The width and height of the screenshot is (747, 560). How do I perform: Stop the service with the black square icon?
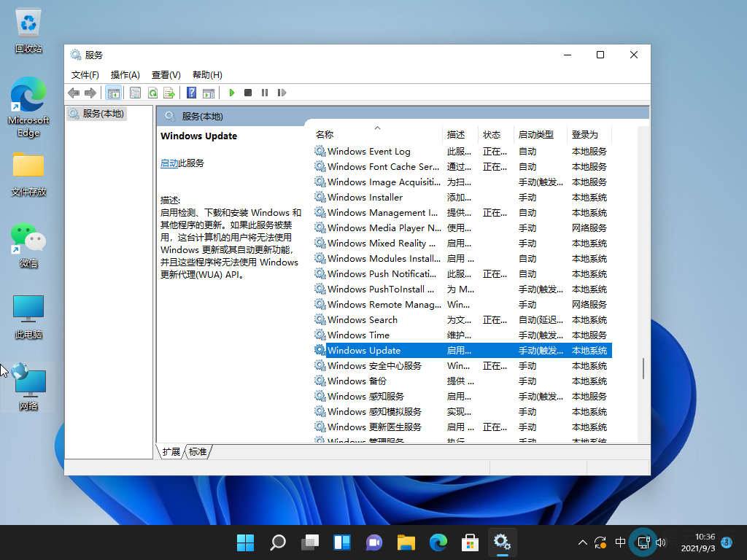tap(248, 93)
